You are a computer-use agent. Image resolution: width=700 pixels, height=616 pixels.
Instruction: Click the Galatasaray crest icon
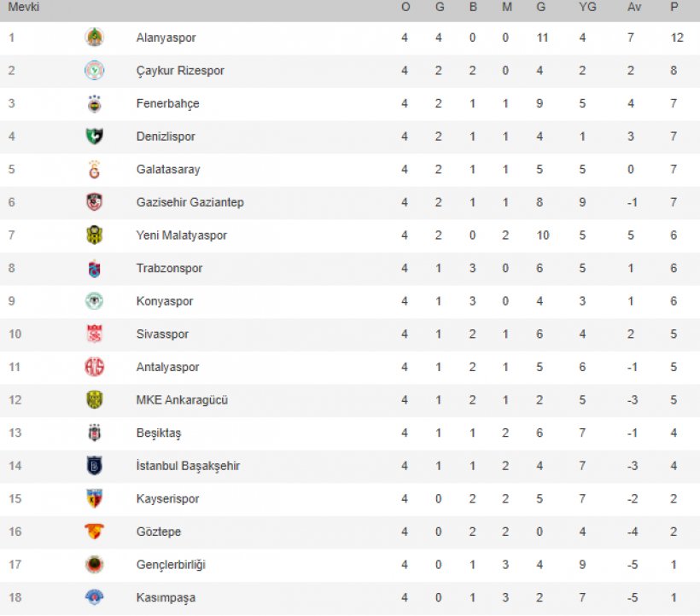[x=94, y=170]
